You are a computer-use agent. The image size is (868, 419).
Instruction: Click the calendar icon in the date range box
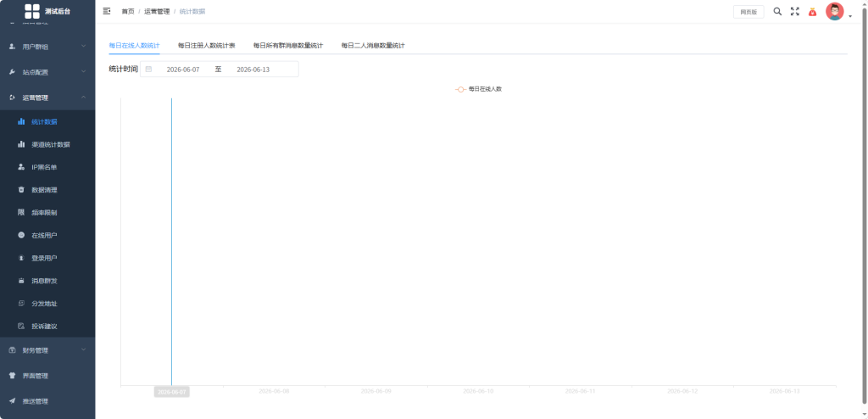[148, 70]
